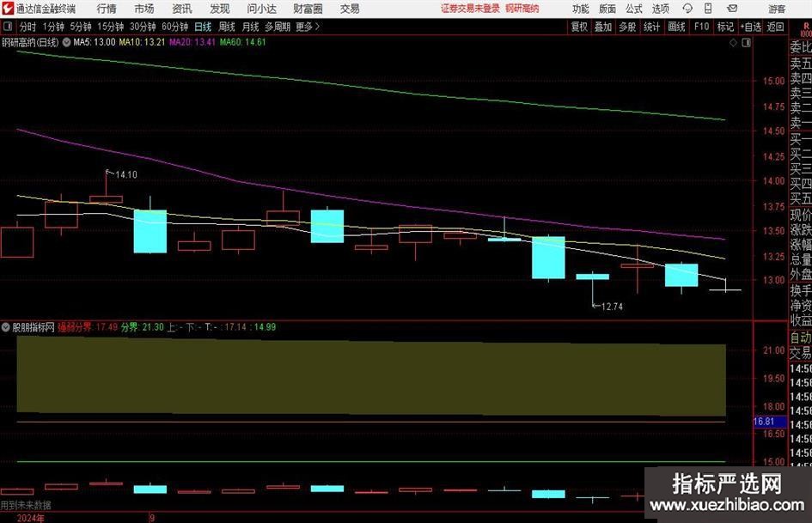Click the diamond icon above the price axis

pyautogui.click(x=733, y=43)
